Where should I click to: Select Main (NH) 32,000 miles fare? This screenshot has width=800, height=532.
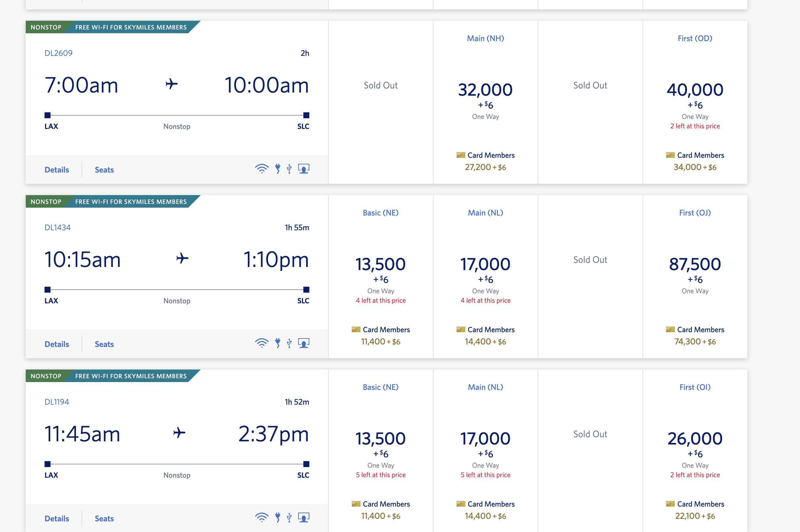click(x=485, y=90)
